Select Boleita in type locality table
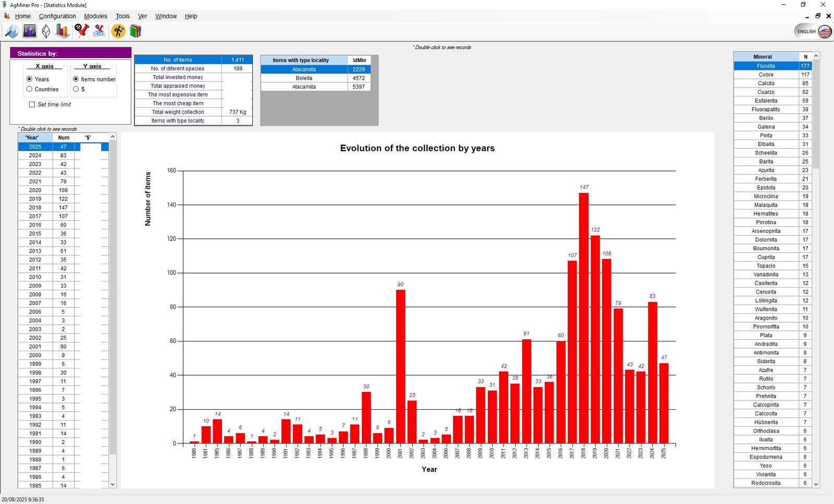This screenshot has width=834, height=504. point(316,78)
